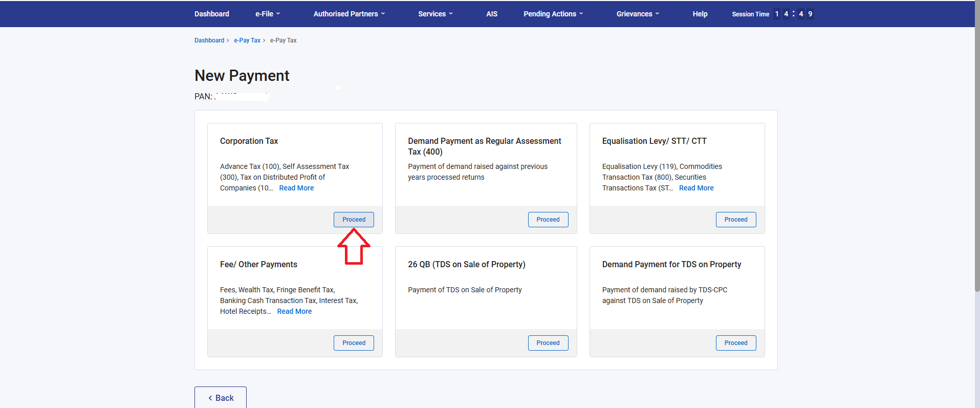Image resolution: width=980 pixels, height=408 pixels.
Task: Select the Demand Payment for TDS on Property title
Action: 671,264
